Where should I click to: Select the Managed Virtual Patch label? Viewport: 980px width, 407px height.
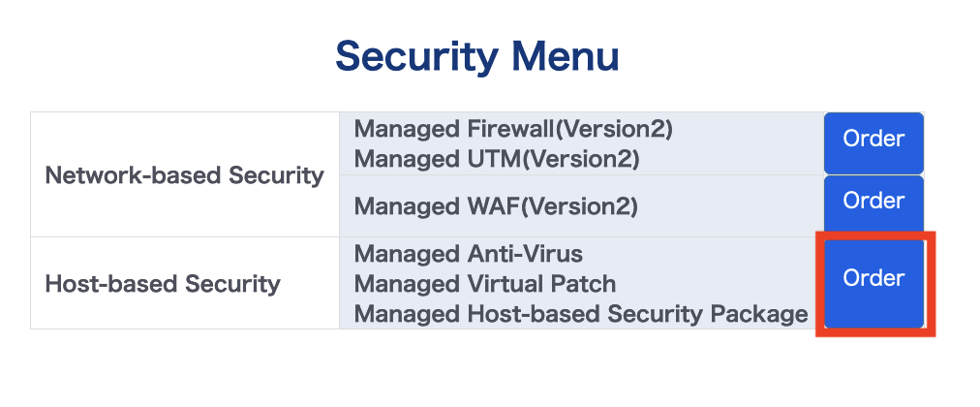click(485, 284)
